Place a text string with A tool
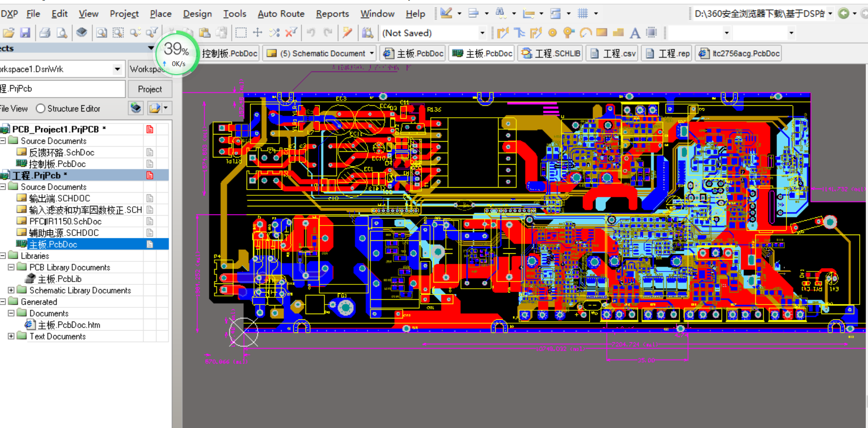Viewport: 868px width, 428px height. [635, 33]
